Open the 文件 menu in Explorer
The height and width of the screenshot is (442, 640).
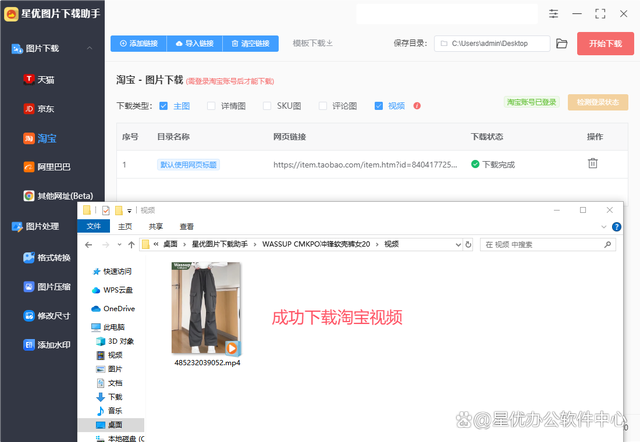94,226
